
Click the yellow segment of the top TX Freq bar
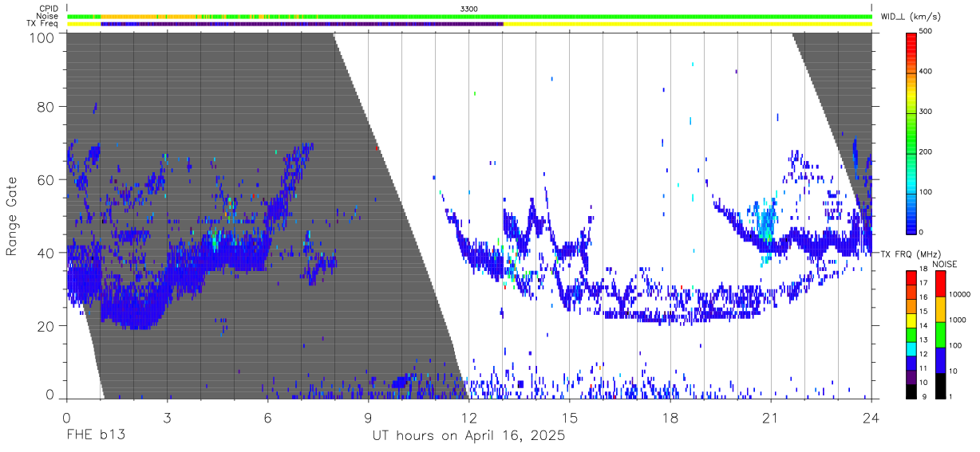687,24
